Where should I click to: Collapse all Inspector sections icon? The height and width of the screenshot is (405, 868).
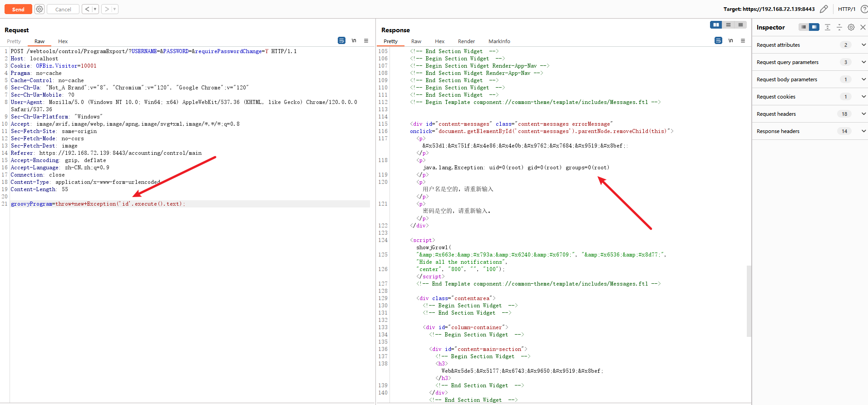[x=839, y=27]
